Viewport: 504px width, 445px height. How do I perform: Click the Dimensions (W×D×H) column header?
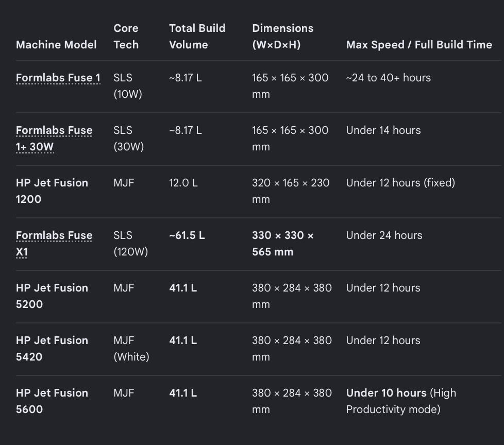[x=283, y=36]
